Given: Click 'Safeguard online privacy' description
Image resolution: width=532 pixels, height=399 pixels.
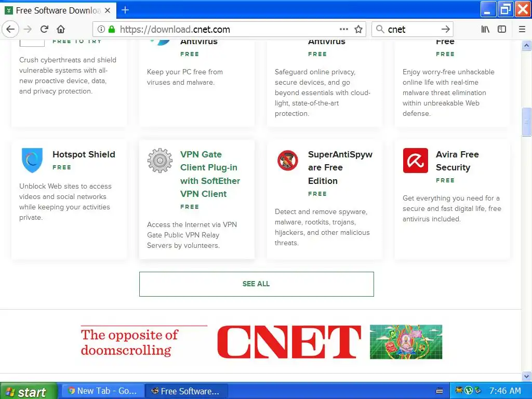Looking at the screenshot, I should (x=322, y=92).
